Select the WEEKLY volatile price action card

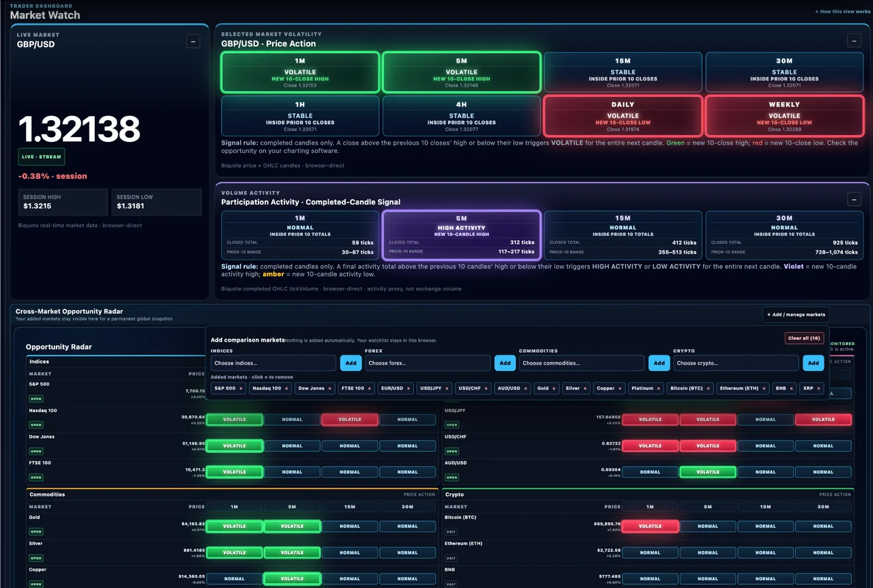[x=784, y=116]
